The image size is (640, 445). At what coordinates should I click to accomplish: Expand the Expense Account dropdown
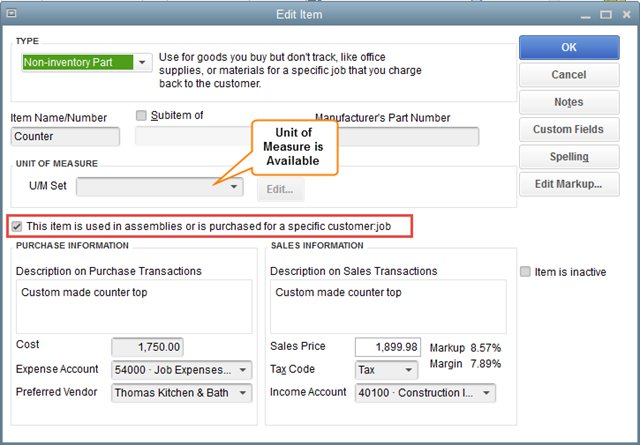click(x=245, y=370)
